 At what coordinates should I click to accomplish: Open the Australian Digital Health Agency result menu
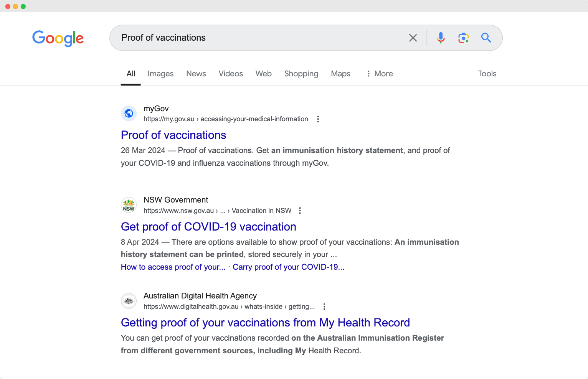pos(324,306)
